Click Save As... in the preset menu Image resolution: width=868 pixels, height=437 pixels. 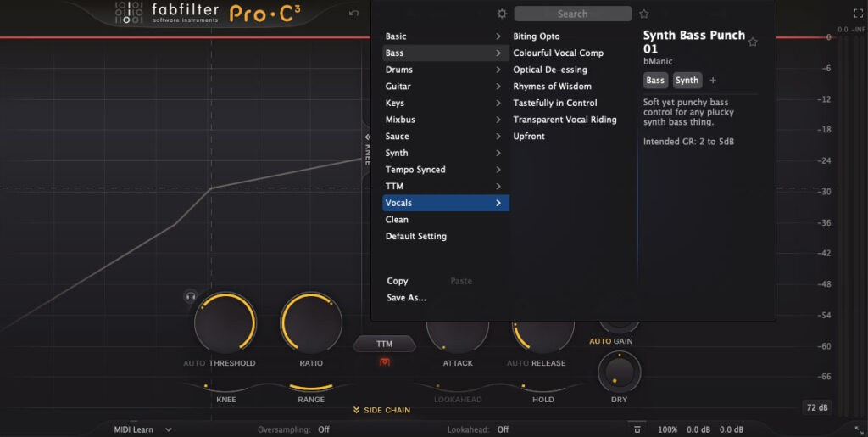(406, 298)
